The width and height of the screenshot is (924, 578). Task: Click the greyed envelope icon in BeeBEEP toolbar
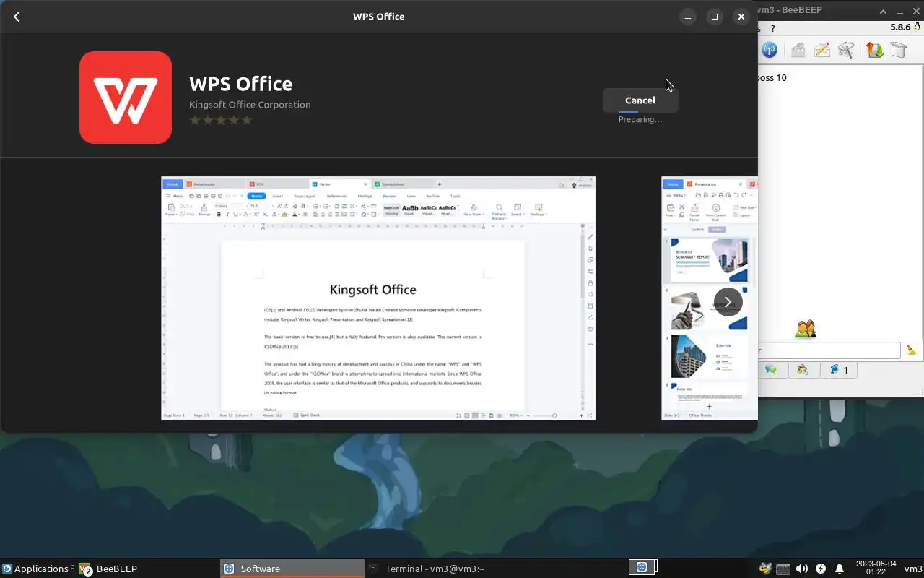[x=798, y=50]
